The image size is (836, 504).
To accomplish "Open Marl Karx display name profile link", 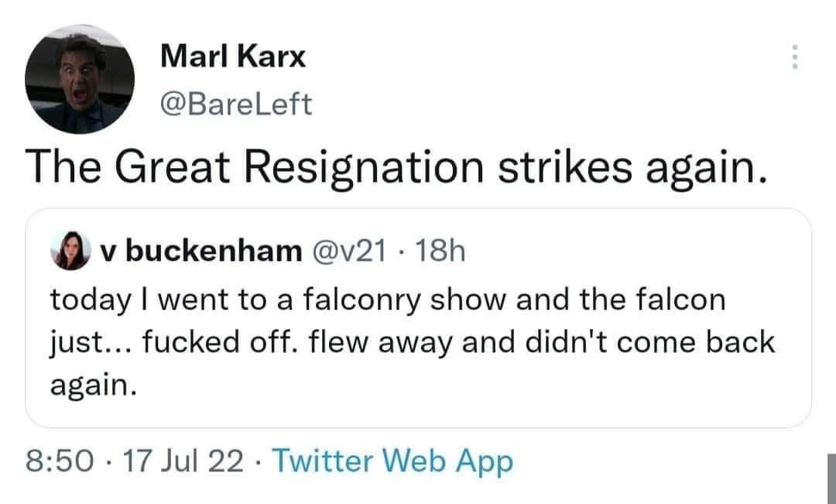I will click(234, 56).
